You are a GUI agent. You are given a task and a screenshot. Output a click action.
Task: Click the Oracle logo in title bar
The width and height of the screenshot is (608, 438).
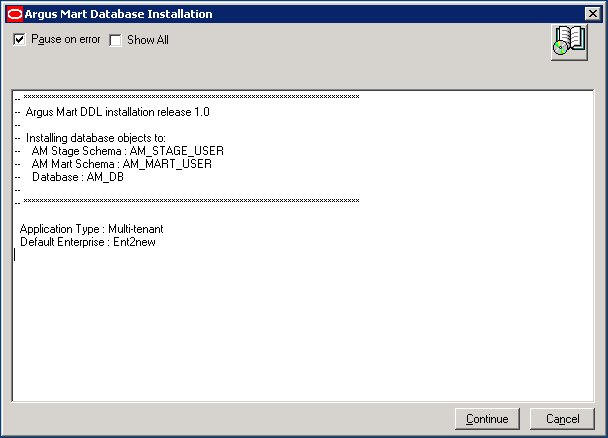[x=15, y=14]
